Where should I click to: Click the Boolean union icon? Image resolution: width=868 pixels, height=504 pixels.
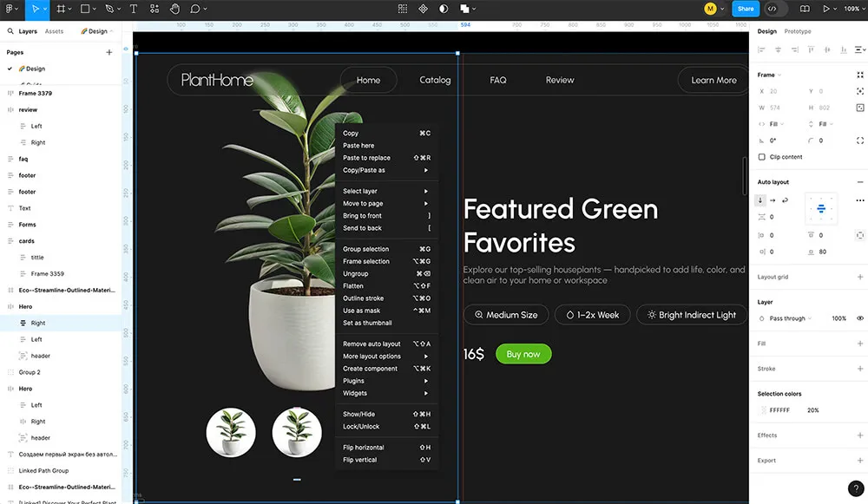tap(464, 9)
